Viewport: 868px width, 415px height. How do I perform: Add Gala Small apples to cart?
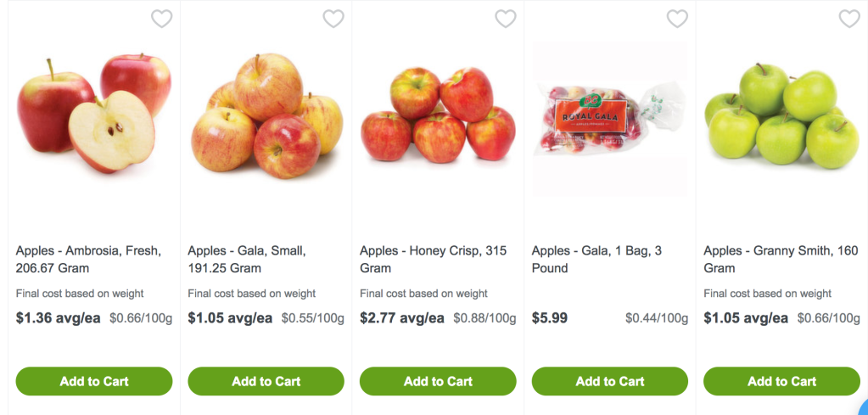click(x=266, y=381)
